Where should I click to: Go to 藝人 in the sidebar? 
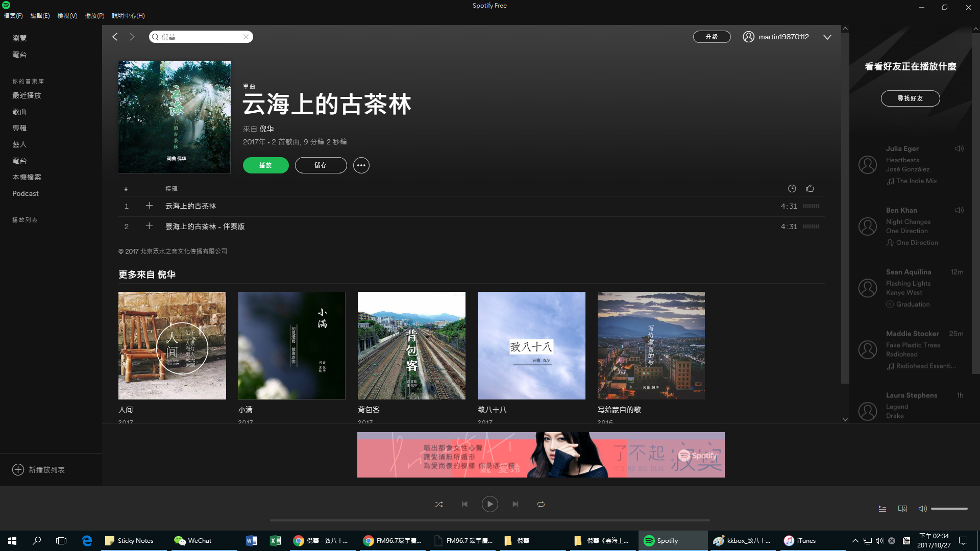click(x=19, y=144)
